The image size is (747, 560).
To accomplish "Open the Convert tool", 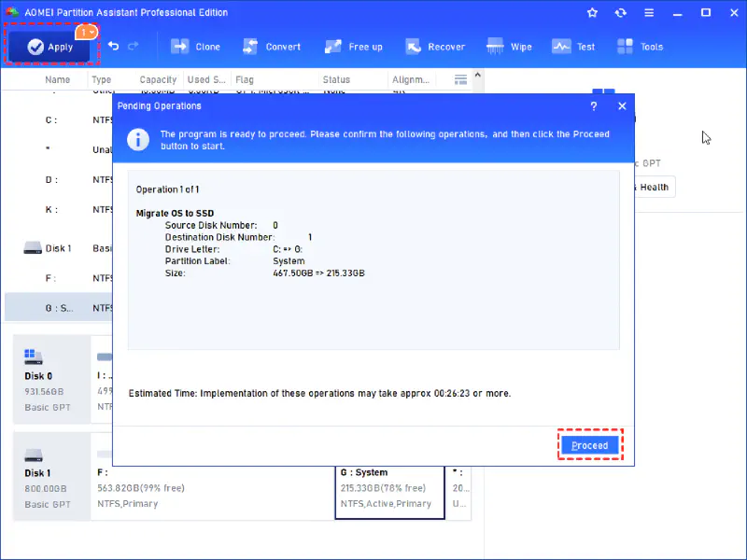I will pos(272,47).
